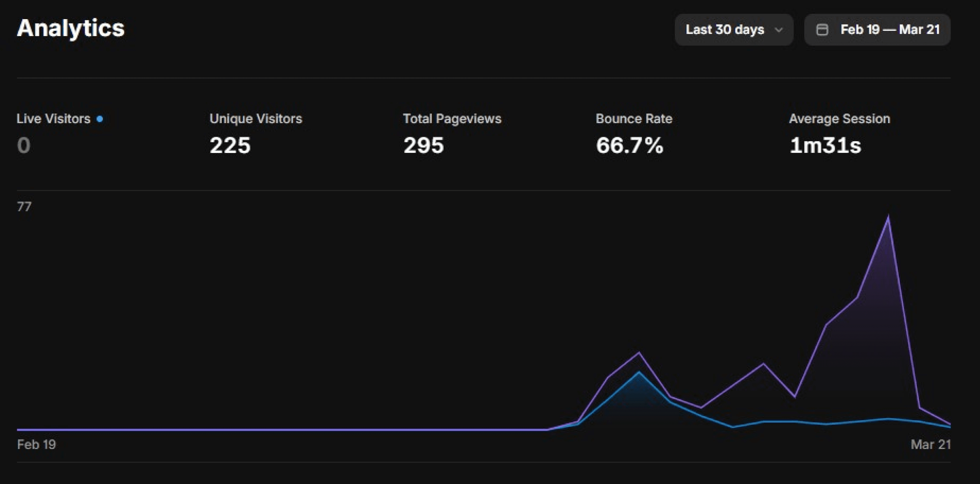The height and width of the screenshot is (484, 980).
Task: Click the 77 y-axis label
Action: click(24, 207)
